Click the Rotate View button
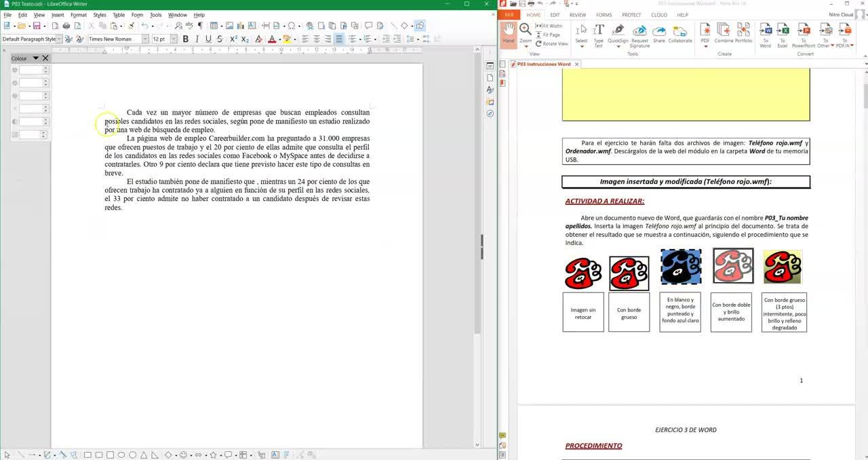This screenshot has height=460, width=868. [x=551, y=43]
